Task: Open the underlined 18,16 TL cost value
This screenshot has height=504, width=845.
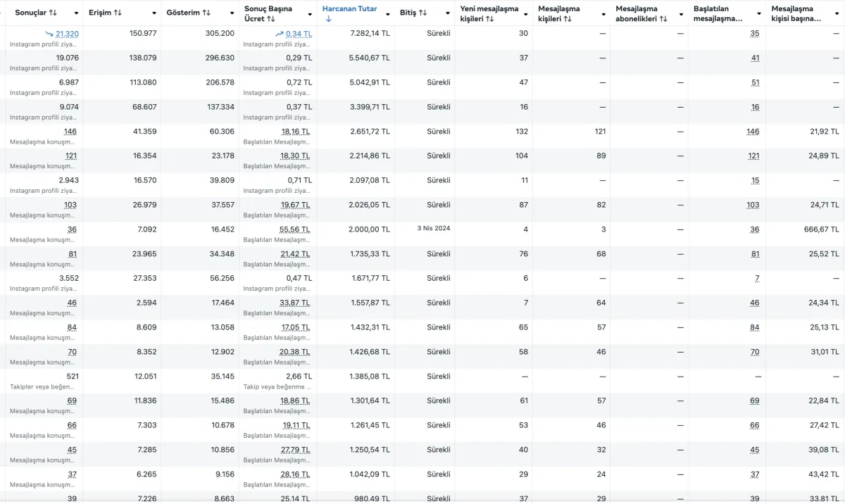Action: point(296,132)
